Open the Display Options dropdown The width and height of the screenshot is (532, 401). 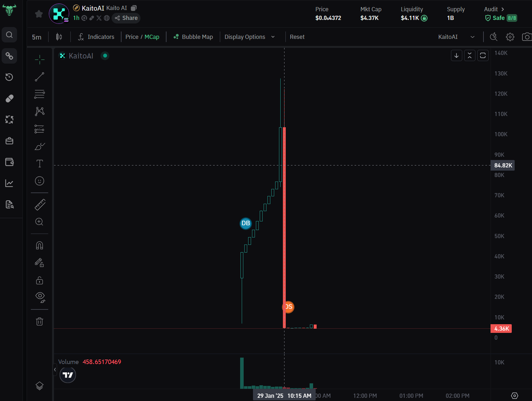click(x=250, y=37)
